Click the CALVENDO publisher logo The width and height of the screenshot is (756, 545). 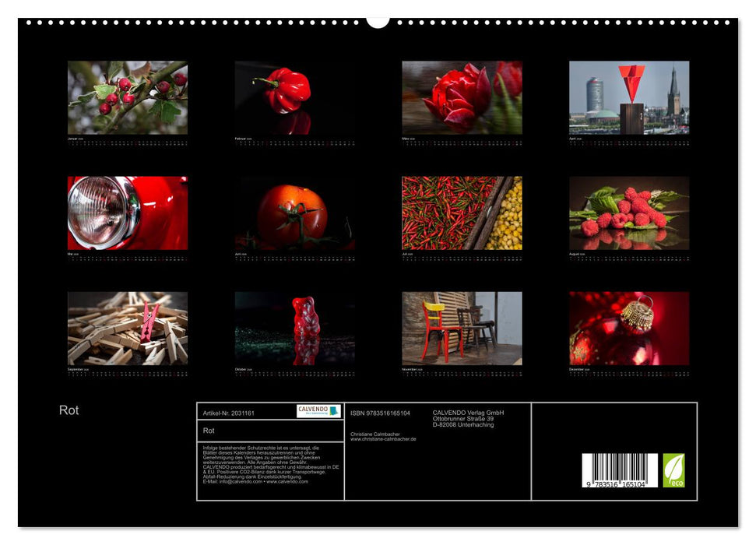[x=318, y=410]
